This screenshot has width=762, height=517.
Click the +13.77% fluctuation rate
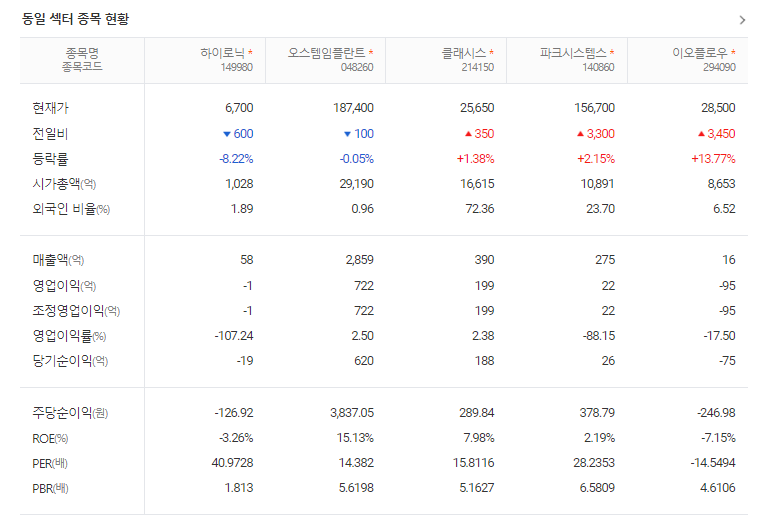[x=713, y=159]
